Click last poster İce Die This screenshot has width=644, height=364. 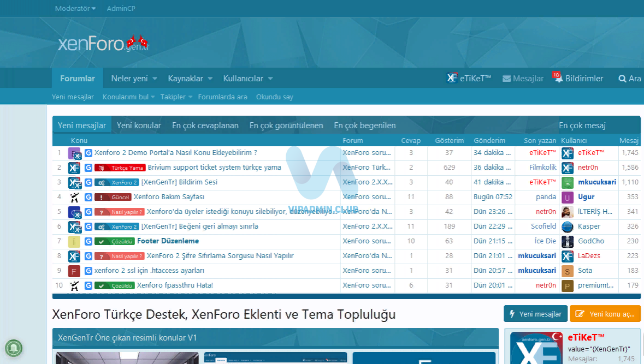pos(545,241)
